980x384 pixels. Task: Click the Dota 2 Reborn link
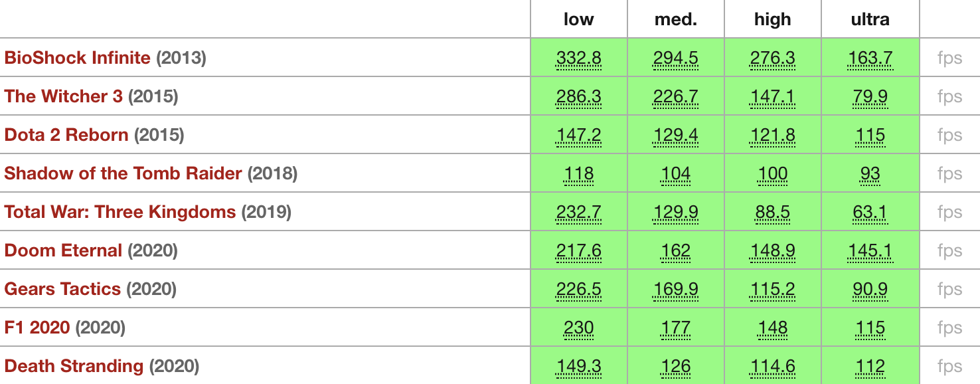66,135
